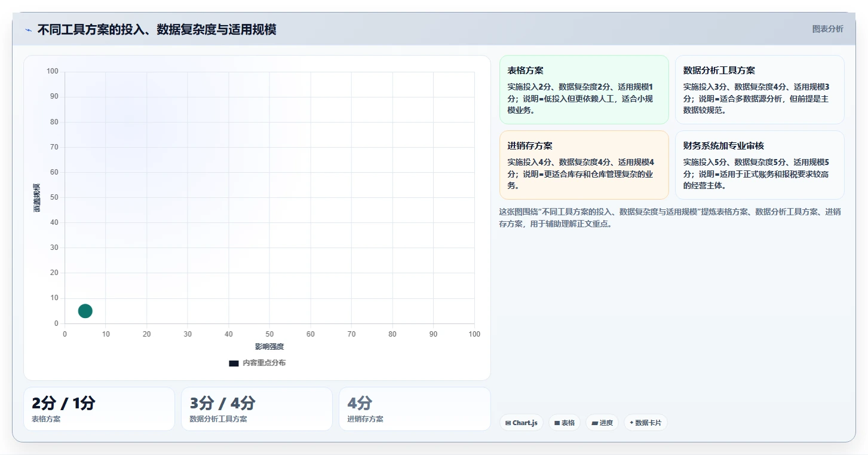Image resolution: width=868 pixels, height=455 pixels.
Task: Click the 覆盖规模 y-axis label
Action: click(36, 197)
